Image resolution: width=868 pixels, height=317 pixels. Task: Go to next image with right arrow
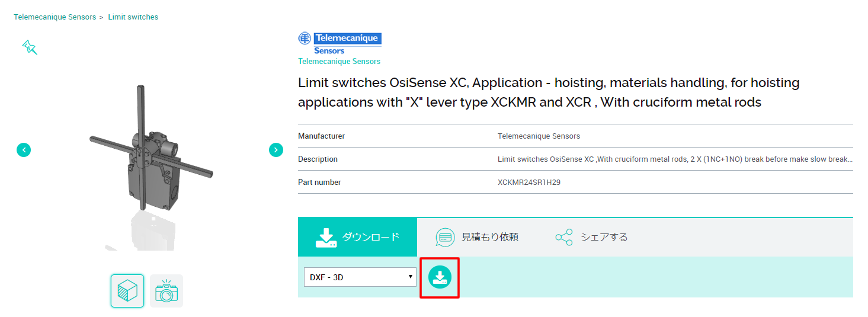tap(276, 150)
